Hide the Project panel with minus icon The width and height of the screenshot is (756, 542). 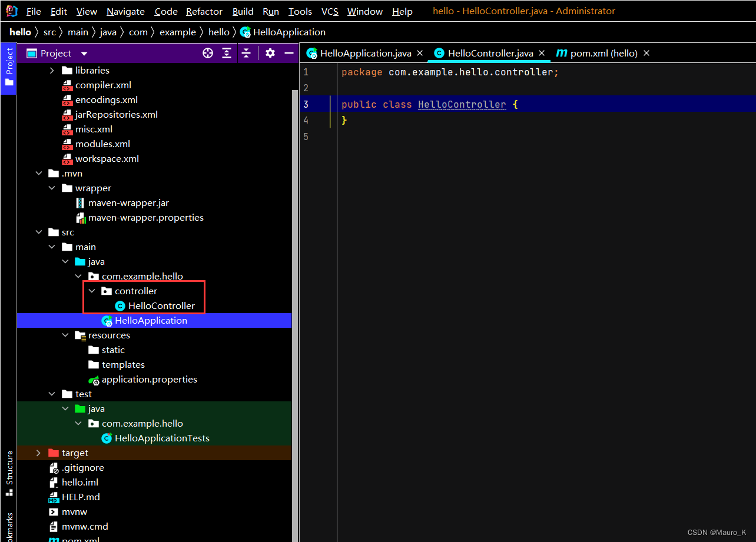click(289, 54)
